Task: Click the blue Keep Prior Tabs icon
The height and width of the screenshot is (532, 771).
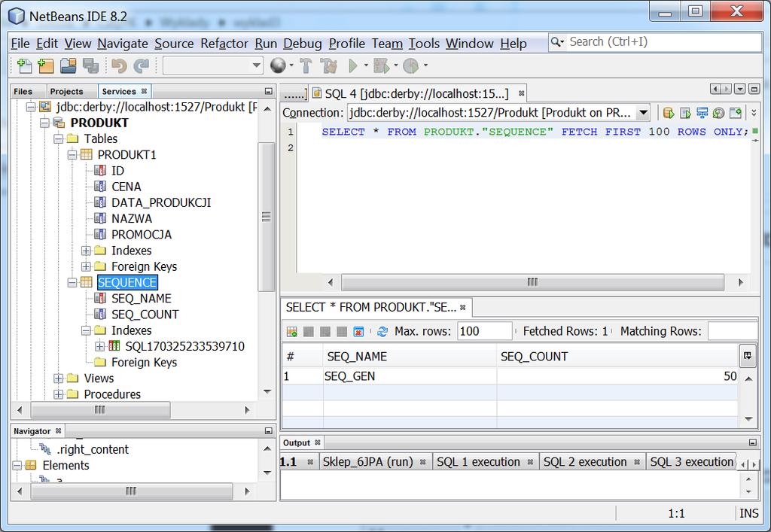Action: 702,113
